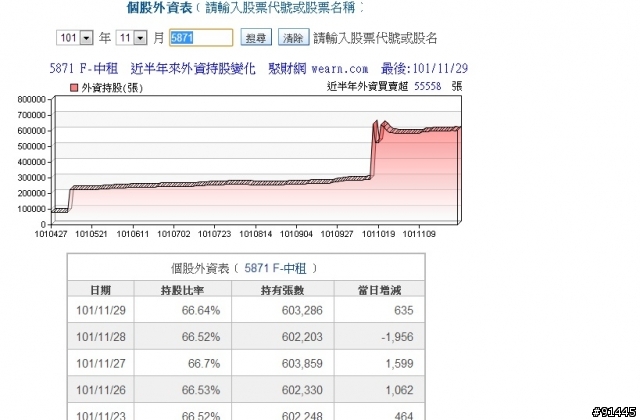Click the date cell 101/11/28
640x420 pixels.
pos(101,337)
